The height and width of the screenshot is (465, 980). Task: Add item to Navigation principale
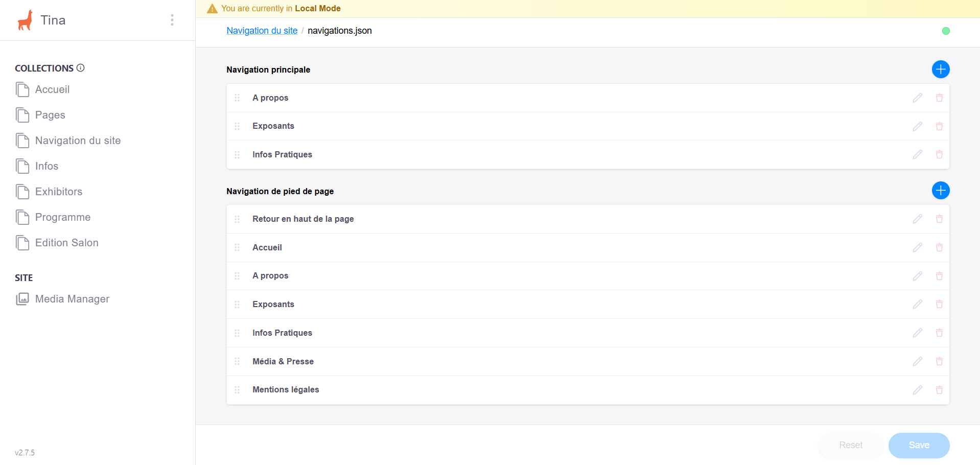940,69
